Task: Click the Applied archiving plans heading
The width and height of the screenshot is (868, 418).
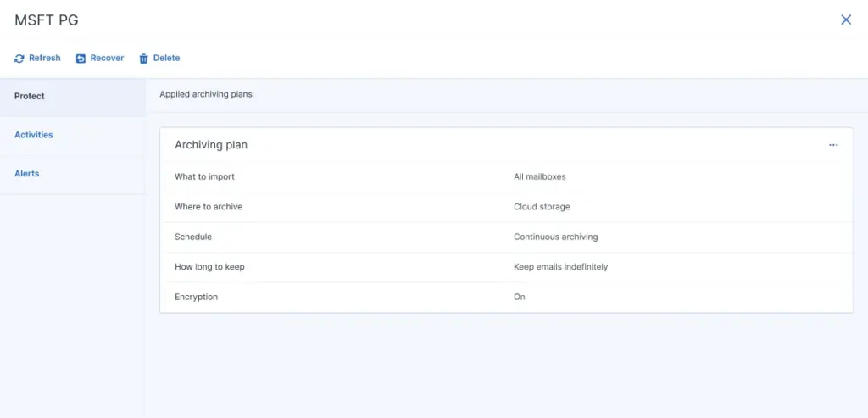Action: (205, 94)
